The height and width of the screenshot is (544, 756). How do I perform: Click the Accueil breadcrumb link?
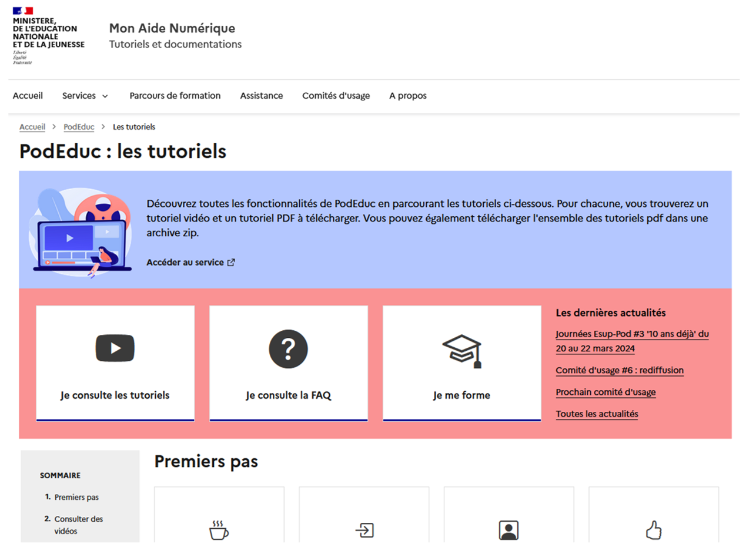32,127
